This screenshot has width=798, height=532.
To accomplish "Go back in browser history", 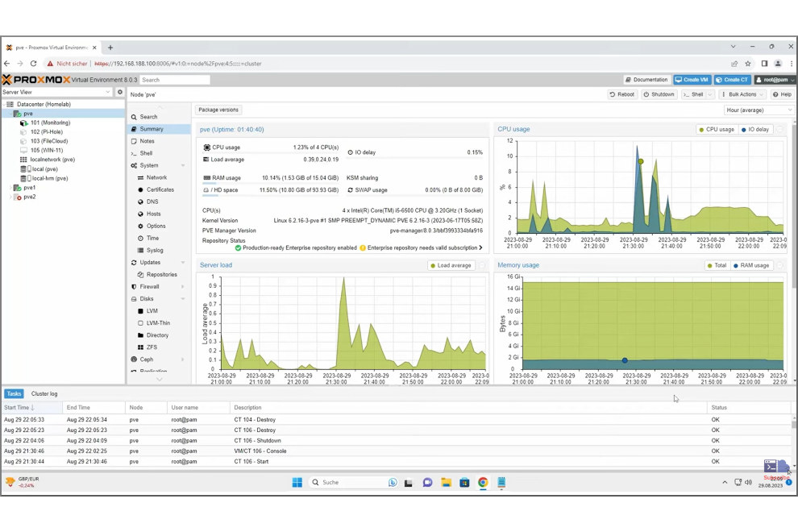I will point(6,64).
